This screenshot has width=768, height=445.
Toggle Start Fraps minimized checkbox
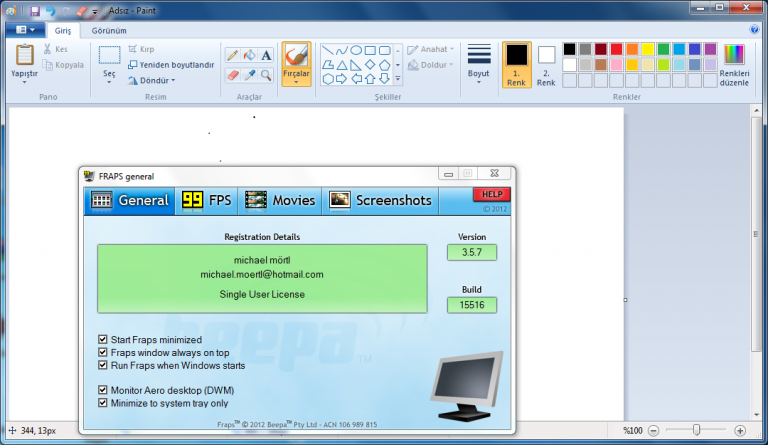click(102, 339)
